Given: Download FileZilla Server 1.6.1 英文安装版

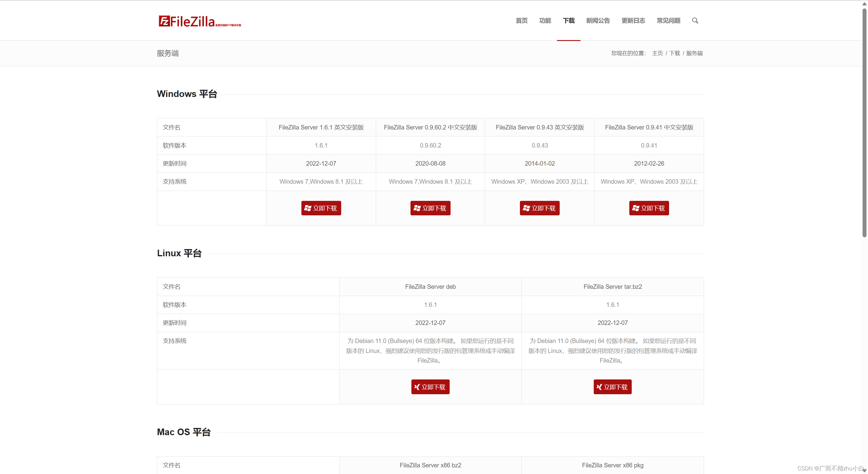Looking at the screenshot, I should pos(321,208).
